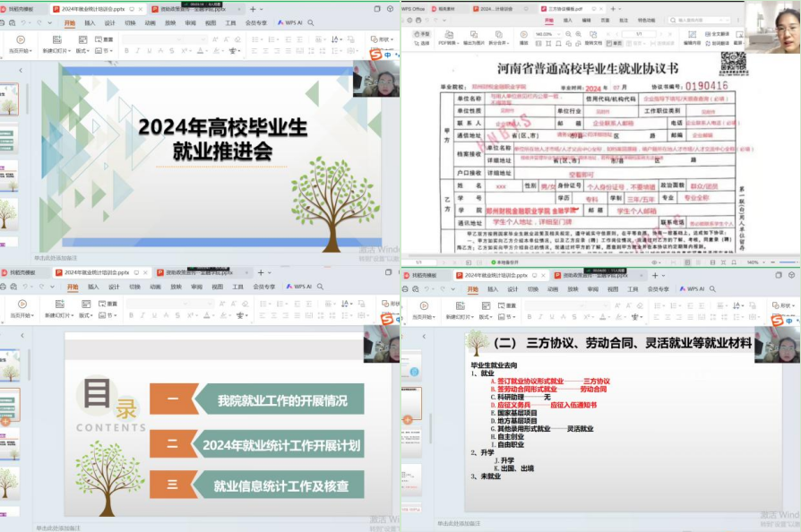The width and height of the screenshot is (801, 532).
Task: Start slideshow icon in the 就业推进会 window
Action: click(x=21, y=39)
